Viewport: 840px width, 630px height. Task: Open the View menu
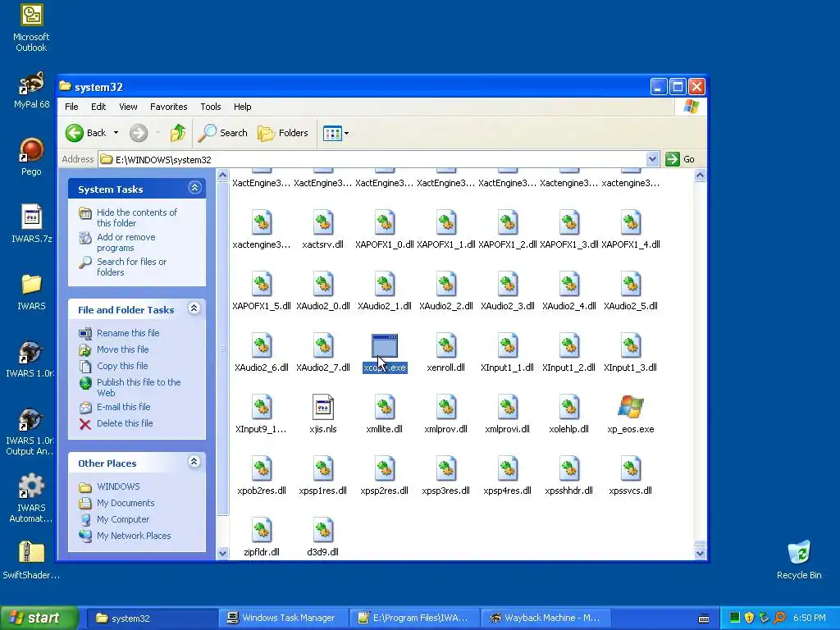128,107
